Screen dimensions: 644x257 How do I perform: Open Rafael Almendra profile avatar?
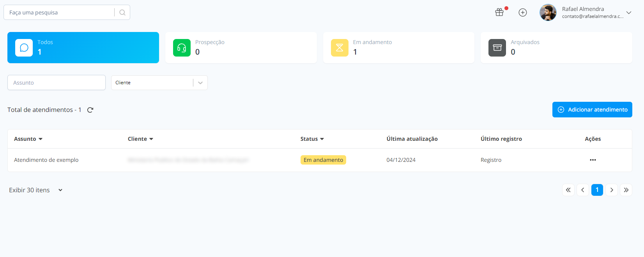click(548, 12)
